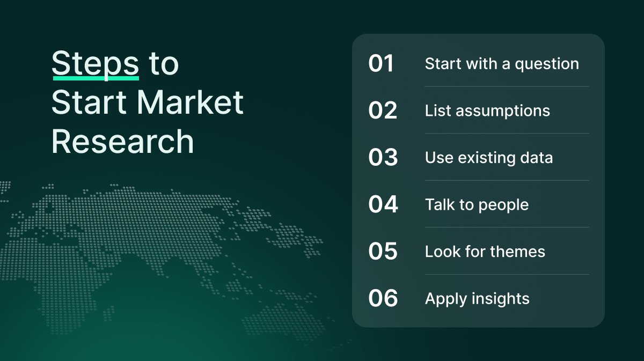Click the step number 04
This screenshot has height=361, width=644.
click(383, 204)
